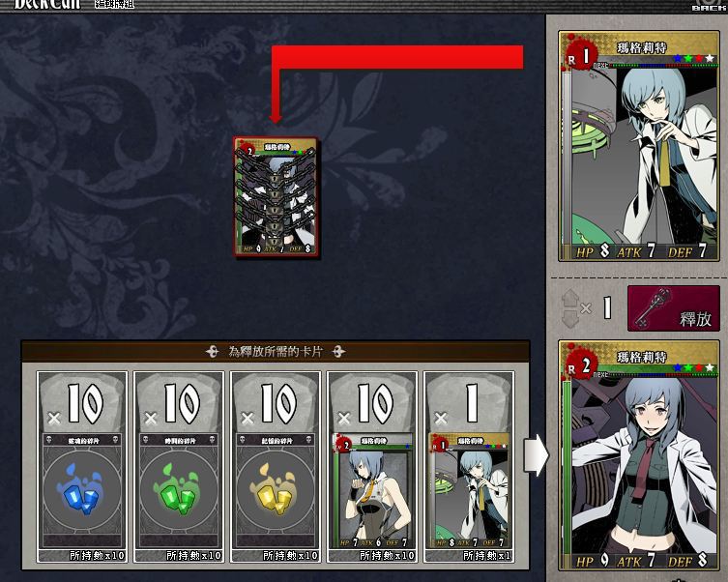The height and width of the screenshot is (582, 728).
Task: Click the rarity stars on the R1 card
Action: click(x=694, y=58)
